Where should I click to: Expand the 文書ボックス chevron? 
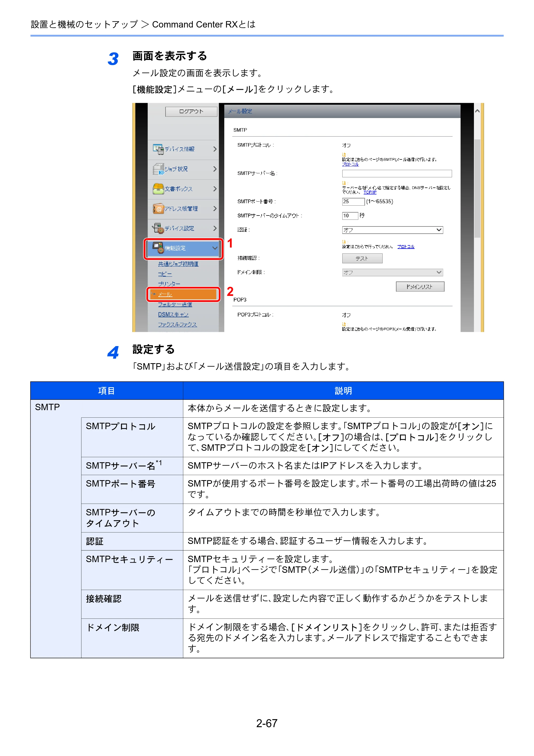[215, 189]
